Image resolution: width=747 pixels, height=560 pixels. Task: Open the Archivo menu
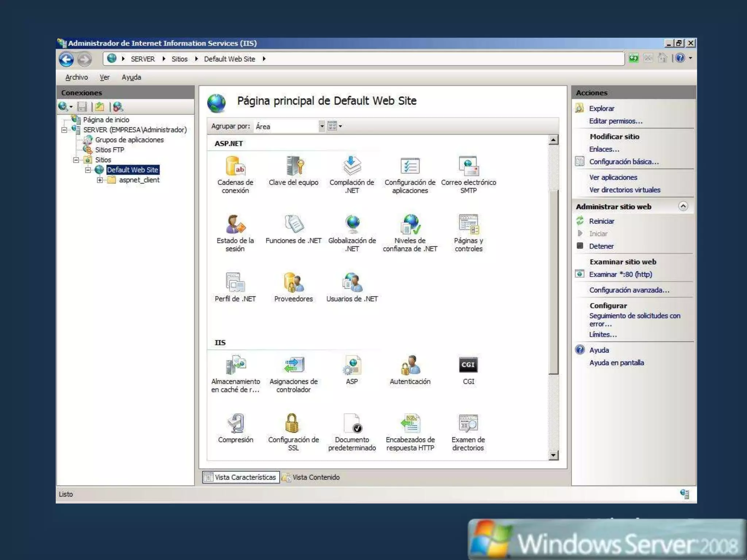click(x=77, y=77)
